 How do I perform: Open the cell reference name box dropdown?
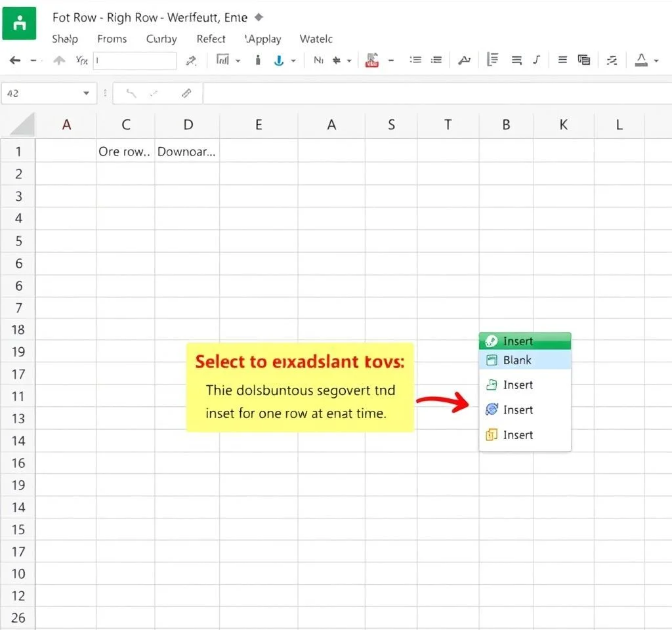pos(86,94)
